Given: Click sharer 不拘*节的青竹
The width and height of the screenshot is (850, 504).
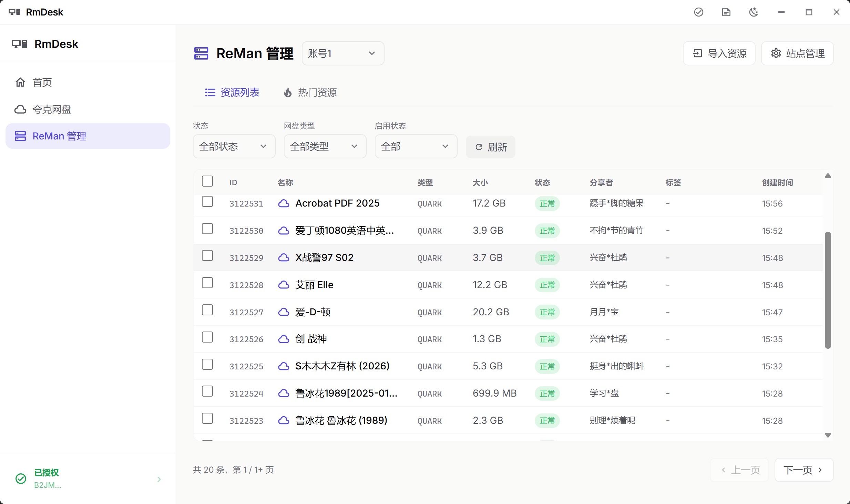Looking at the screenshot, I should [616, 231].
